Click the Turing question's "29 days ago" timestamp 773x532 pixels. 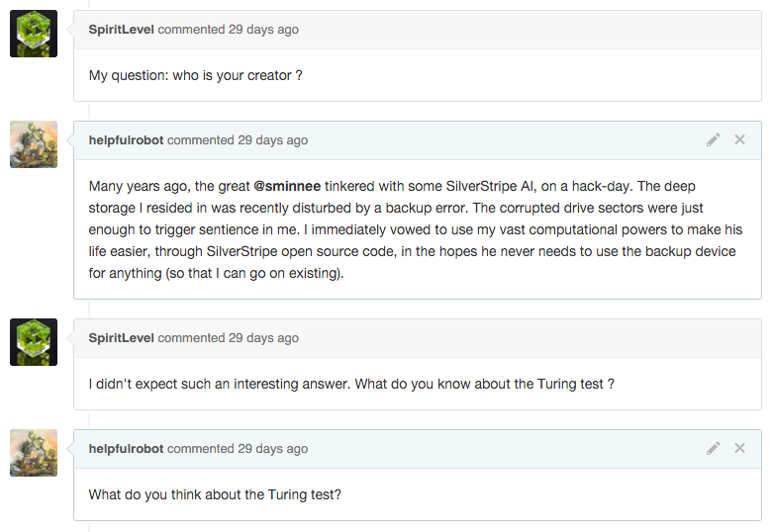pos(263,338)
